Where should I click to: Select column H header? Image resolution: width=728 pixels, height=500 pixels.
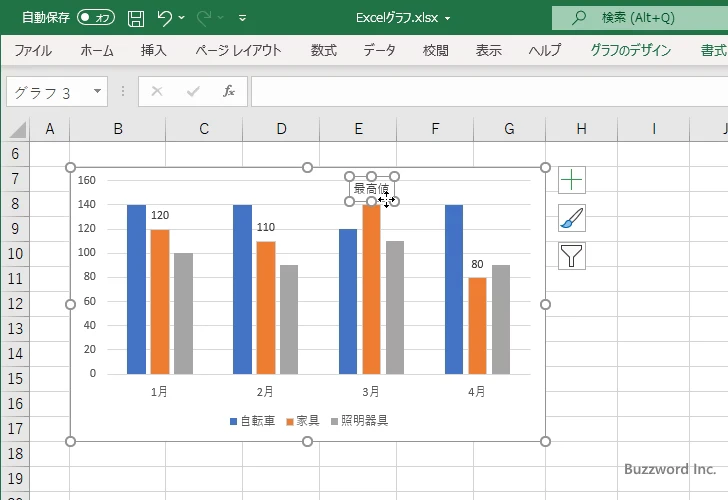(581, 129)
